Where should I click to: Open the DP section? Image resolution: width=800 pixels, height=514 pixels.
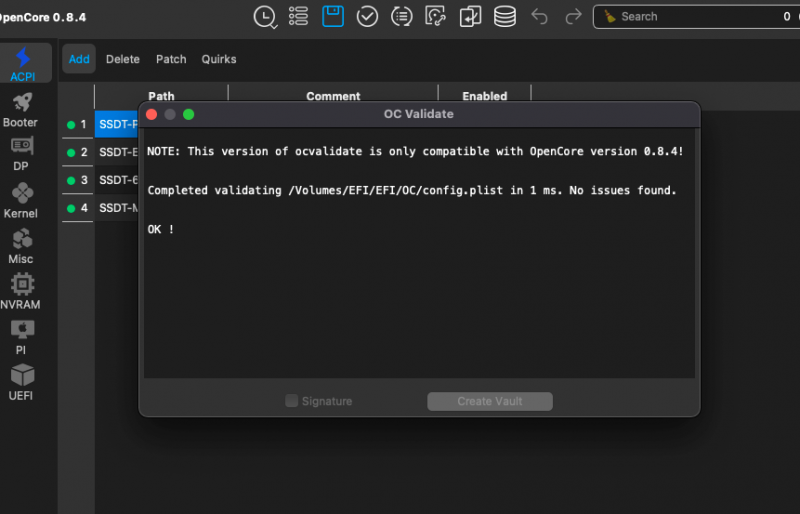(20, 154)
